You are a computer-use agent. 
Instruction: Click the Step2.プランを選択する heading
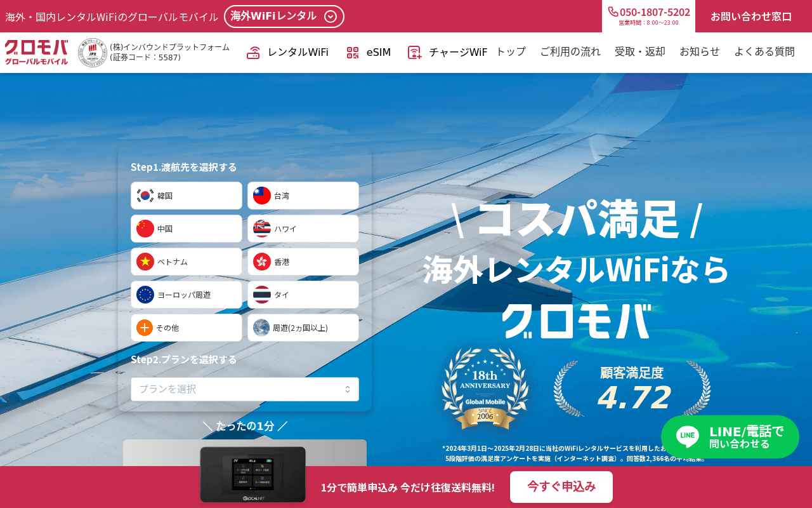184,359
